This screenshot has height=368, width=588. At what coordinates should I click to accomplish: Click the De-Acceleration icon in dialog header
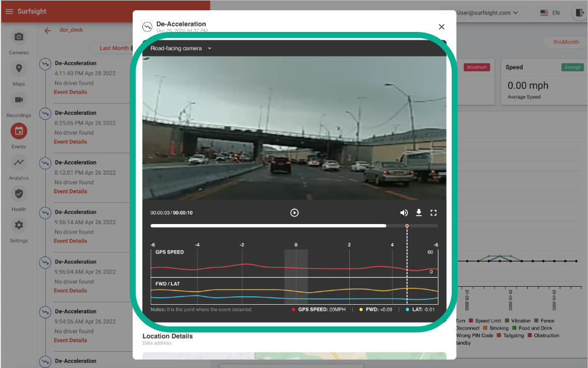pos(147,27)
